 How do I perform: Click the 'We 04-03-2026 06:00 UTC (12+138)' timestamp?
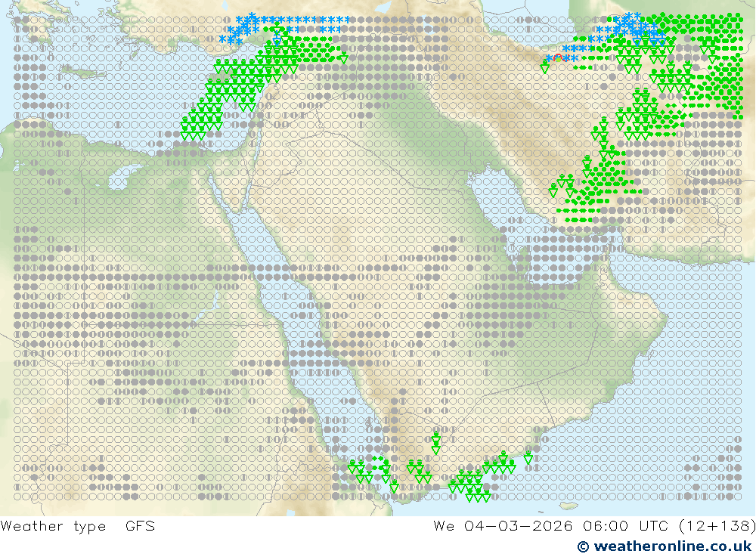(x=594, y=526)
